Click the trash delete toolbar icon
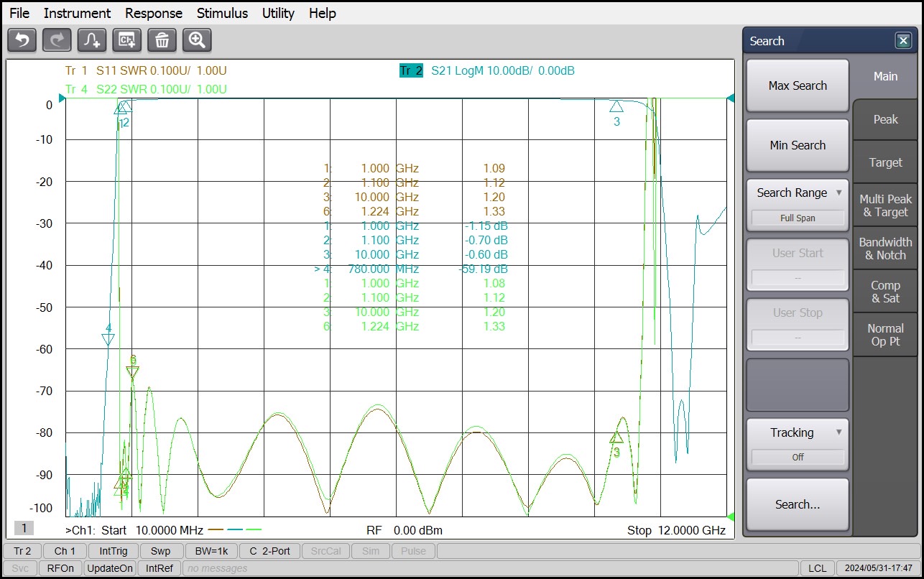Screen dimensions: 924x579 pos(162,41)
